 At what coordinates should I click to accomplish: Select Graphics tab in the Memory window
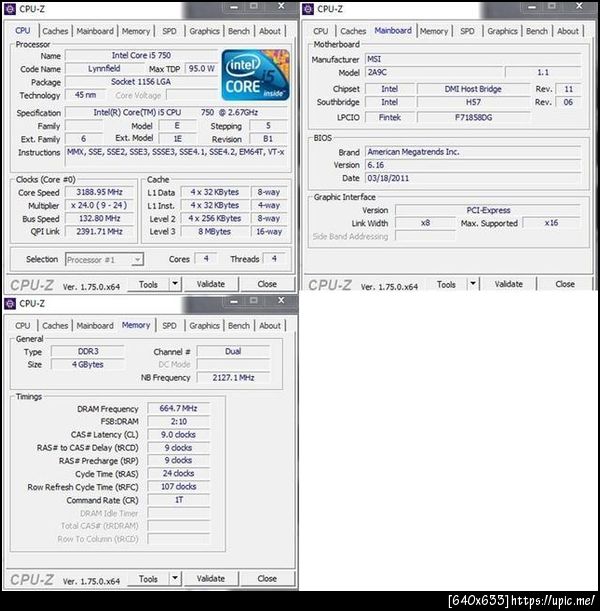pos(204,326)
